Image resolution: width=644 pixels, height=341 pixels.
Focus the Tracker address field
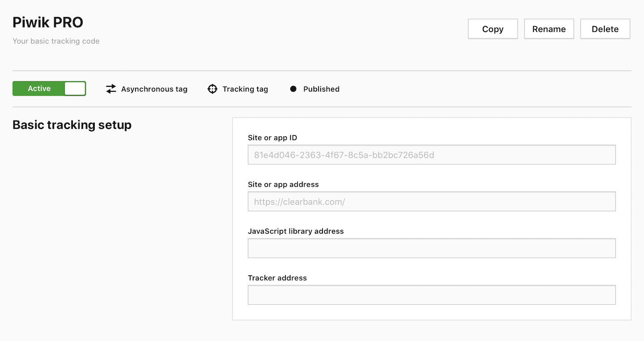pyautogui.click(x=432, y=295)
